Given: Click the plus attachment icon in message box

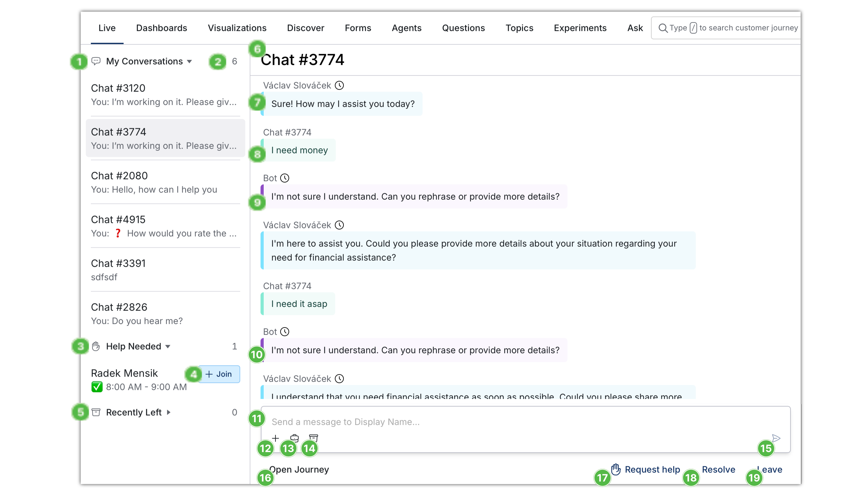Looking at the screenshot, I should click(275, 438).
